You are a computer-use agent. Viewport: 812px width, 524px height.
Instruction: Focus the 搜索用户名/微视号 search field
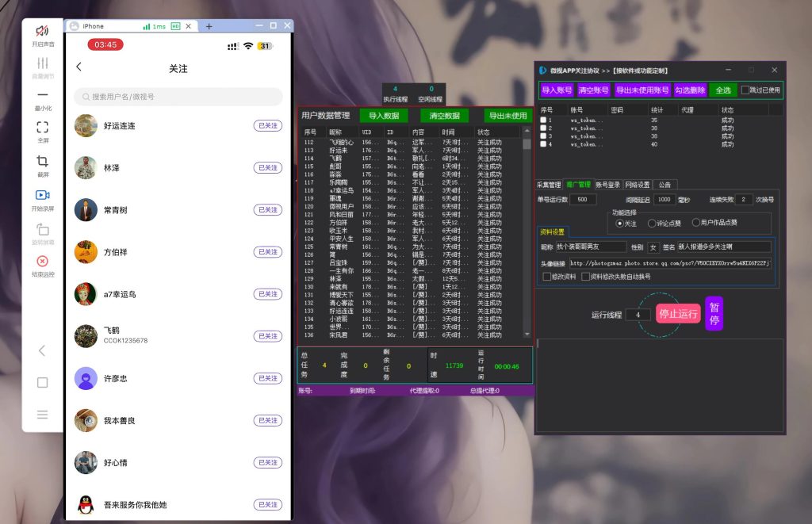click(x=178, y=97)
